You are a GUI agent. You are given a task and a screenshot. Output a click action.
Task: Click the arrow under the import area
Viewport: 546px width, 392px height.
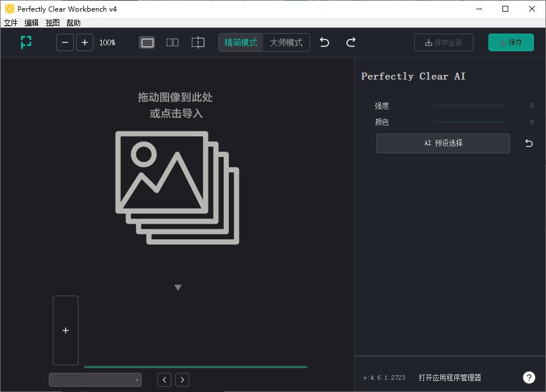(178, 286)
